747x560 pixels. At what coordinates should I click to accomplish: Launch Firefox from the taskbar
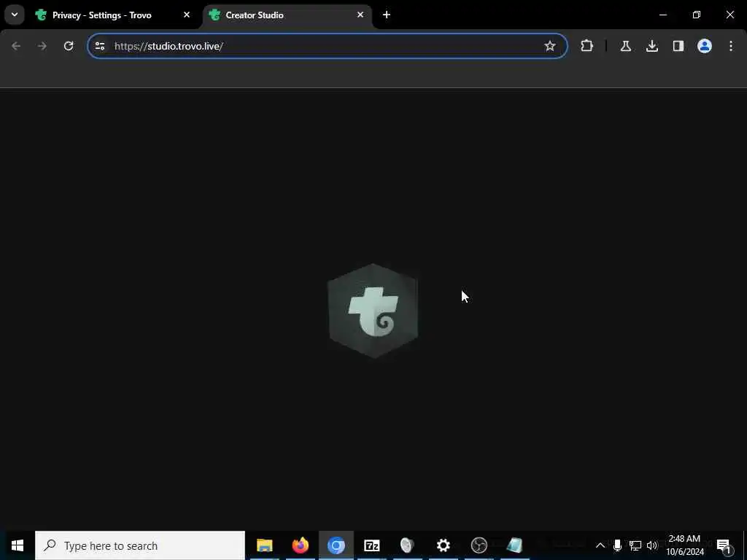(300, 545)
